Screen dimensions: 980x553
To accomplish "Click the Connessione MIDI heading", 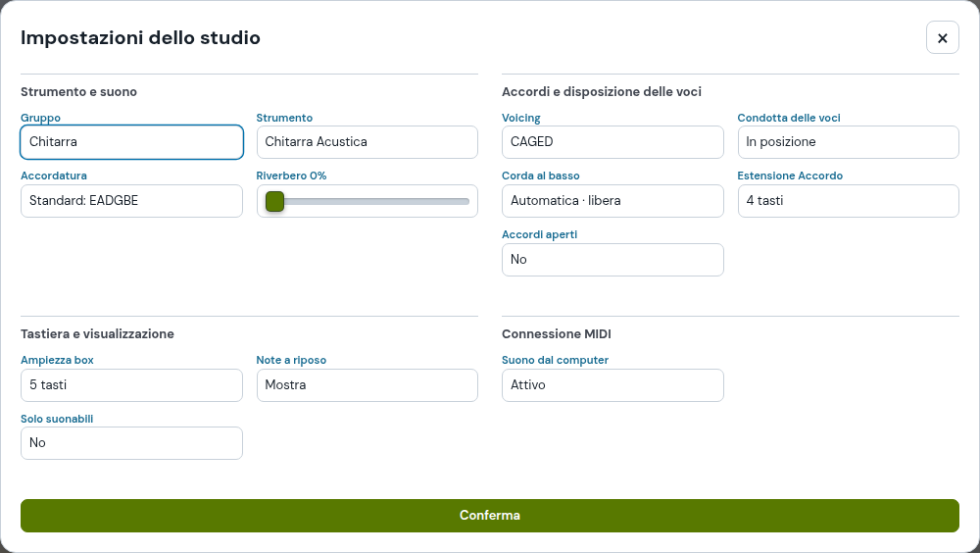I will 557,334.
